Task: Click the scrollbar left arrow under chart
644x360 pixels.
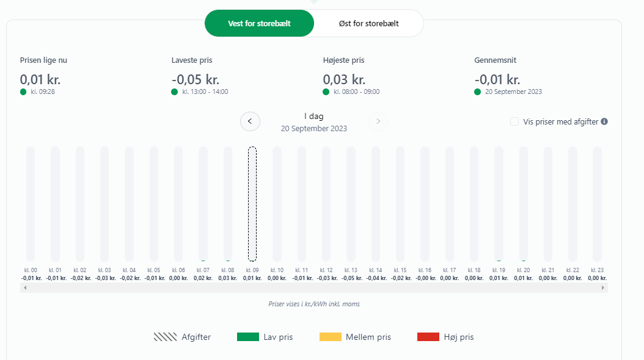Action: point(23,287)
